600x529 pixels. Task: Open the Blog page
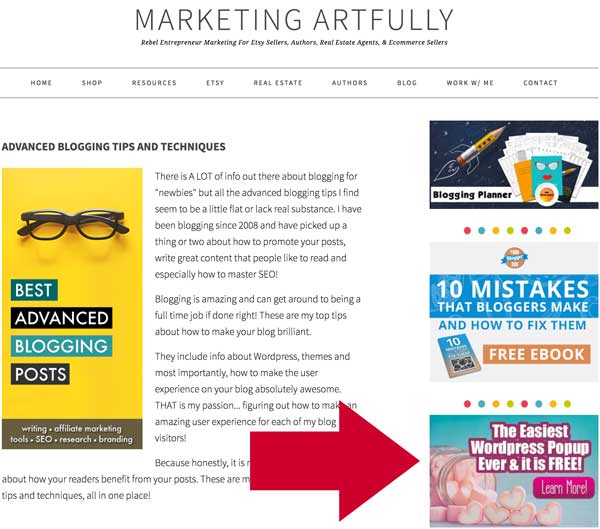pyautogui.click(x=407, y=83)
